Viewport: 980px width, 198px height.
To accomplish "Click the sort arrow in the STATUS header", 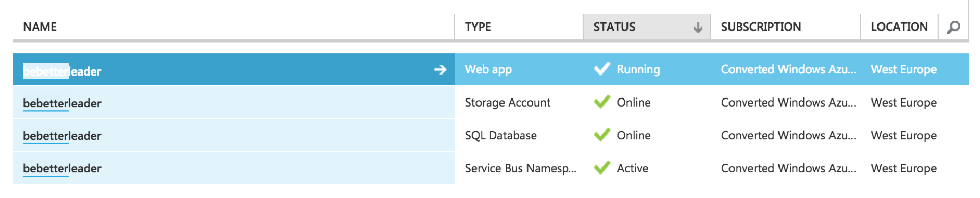I will click(x=698, y=28).
